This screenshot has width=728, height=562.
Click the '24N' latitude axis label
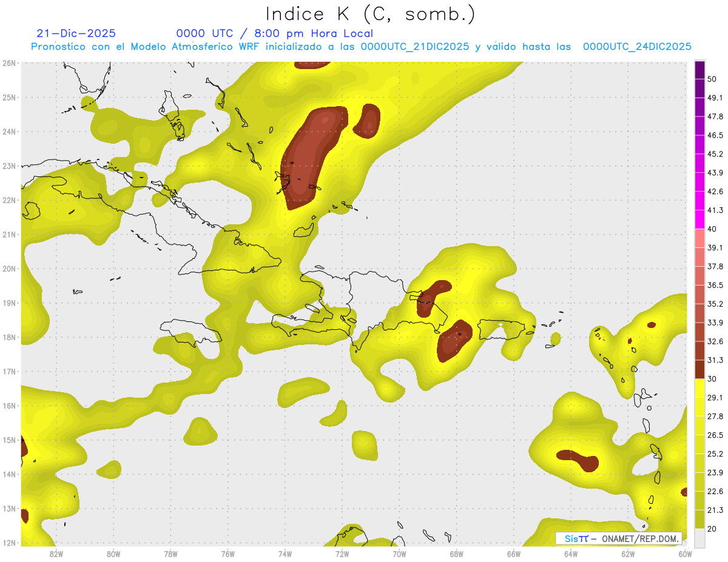point(9,132)
